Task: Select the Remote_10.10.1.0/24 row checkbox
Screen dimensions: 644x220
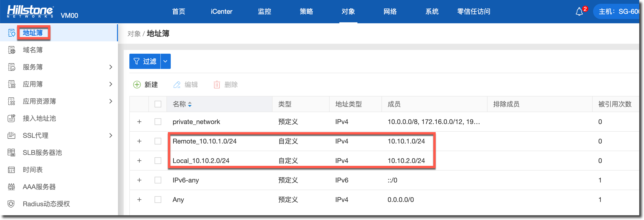Action: click(158, 141)
